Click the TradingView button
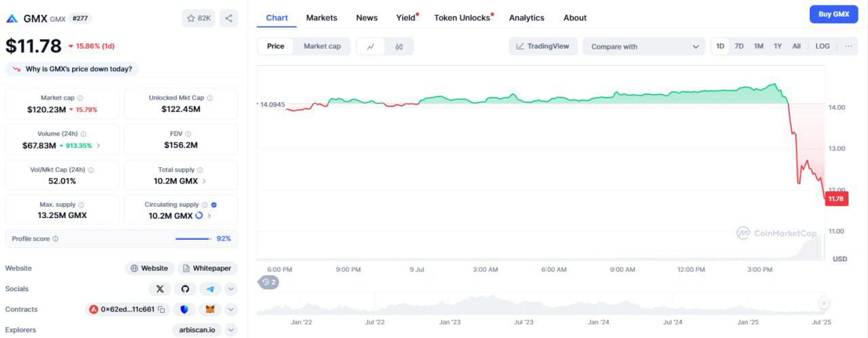 pyautogui.click(x=543, y=46)
